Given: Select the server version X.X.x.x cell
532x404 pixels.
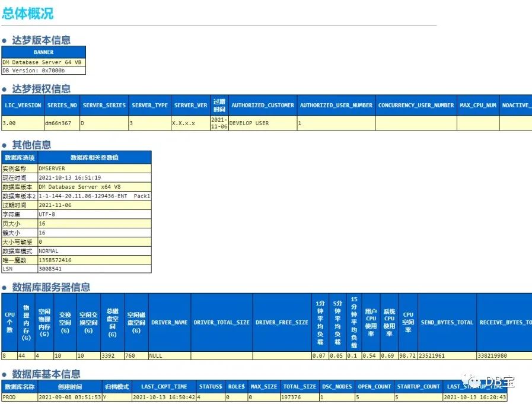Looking at the screenshot, I should coord(191,123).
